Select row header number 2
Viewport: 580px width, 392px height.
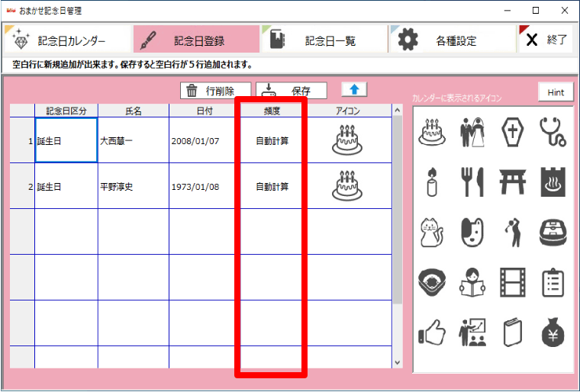tap(22, 186)
